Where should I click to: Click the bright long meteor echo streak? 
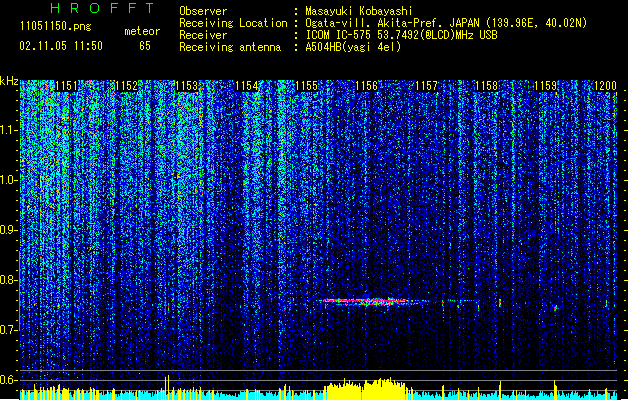tap(371, 302)
